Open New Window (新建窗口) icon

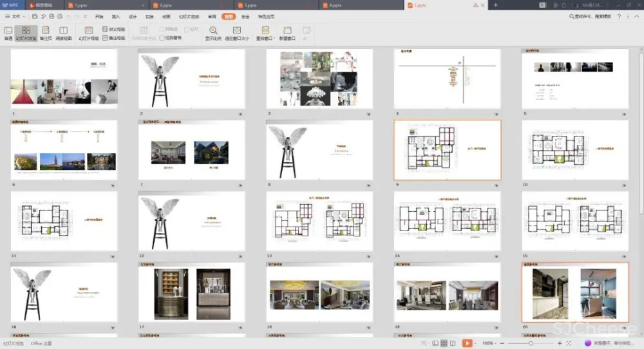point(287,30)
